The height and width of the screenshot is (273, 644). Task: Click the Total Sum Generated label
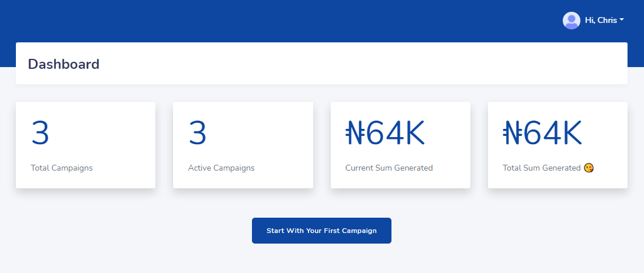point(542,168)
